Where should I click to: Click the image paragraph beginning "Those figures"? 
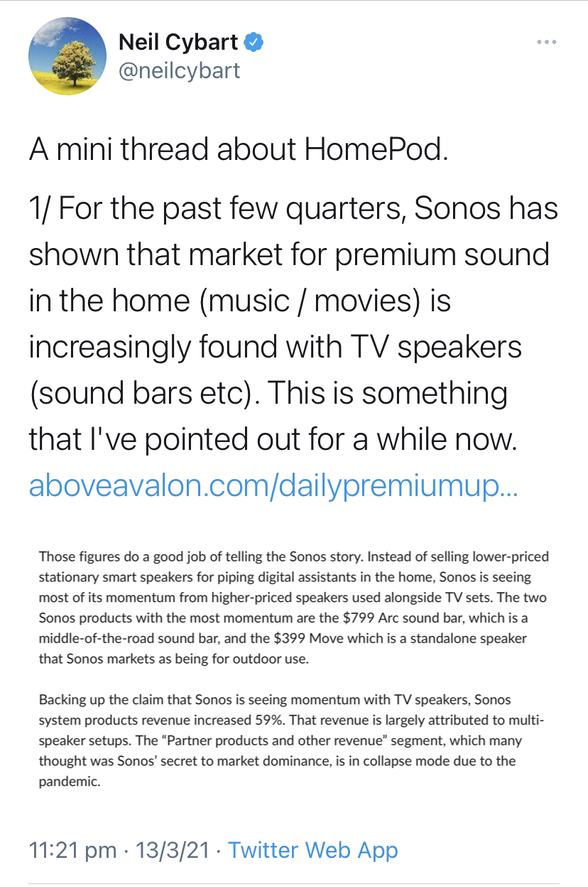pos(293,608)
